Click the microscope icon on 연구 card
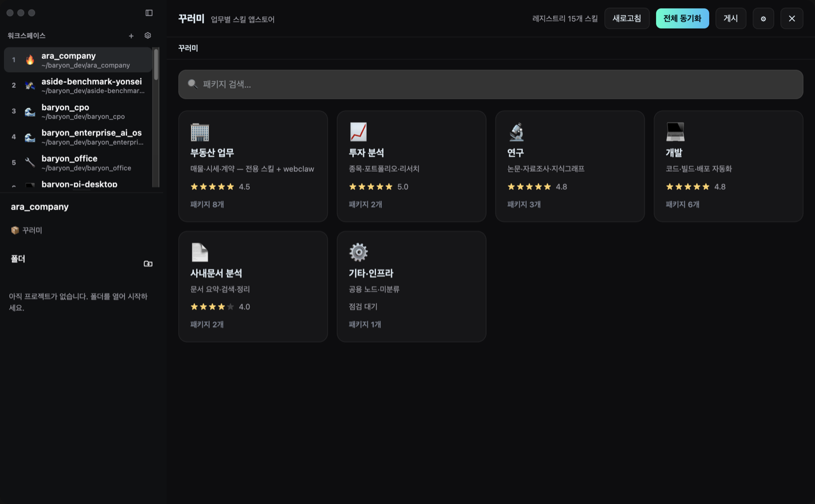Image resolution: width=815 pixels, height=504 pixels. [516, 132]
